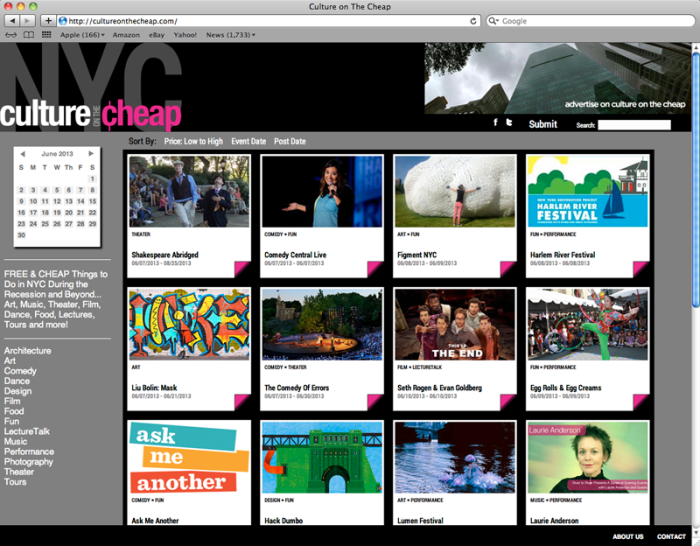This screenshot has height=546, width=700.
Task: Click pink corner on Figment NYC card
Action: click(x=508, y=269)
